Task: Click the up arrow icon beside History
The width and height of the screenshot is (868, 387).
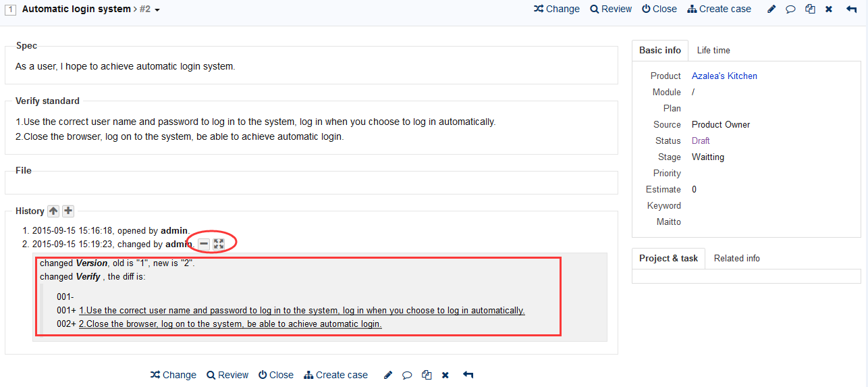Action: [x=53, y=211]
